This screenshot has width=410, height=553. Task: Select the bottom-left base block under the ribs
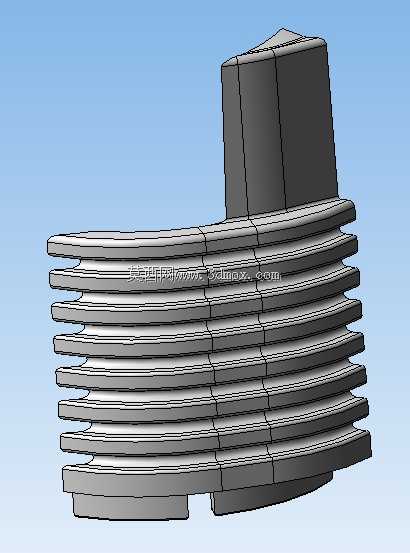click(130, 506)
